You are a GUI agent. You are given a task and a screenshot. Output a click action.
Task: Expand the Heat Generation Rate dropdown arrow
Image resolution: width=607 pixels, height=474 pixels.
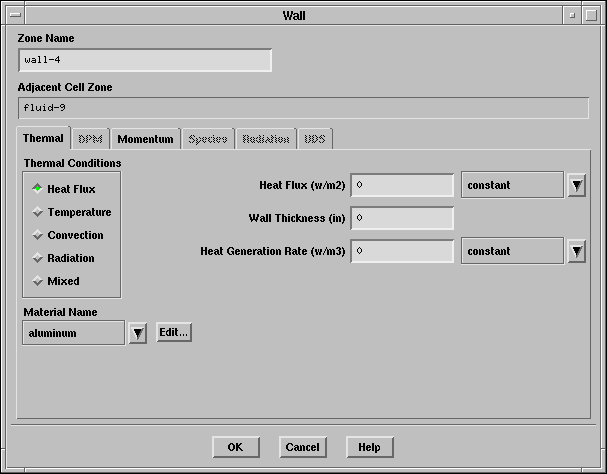(576, 252)
